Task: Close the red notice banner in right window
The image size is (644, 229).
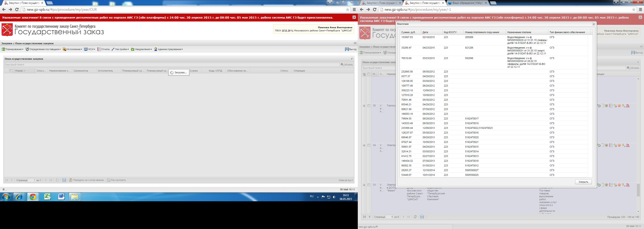Action: click(x=640, y=17)
